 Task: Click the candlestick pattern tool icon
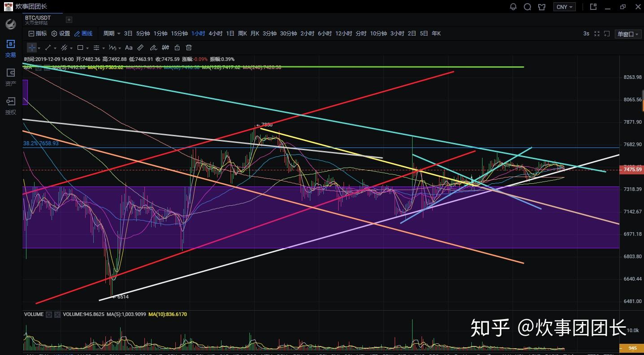pos(165,48)
